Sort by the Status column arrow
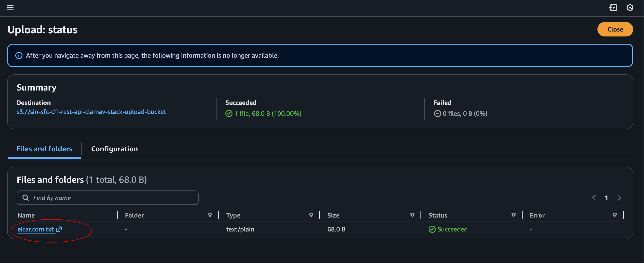 click(x=514, y=215)
